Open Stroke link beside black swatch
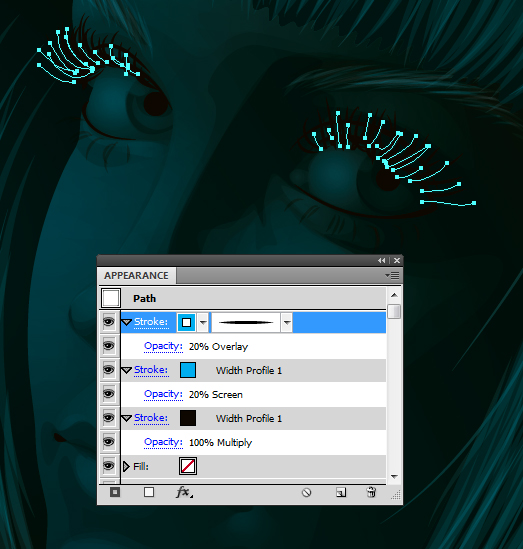Screen dimensions: 523x549 point(151,418)
